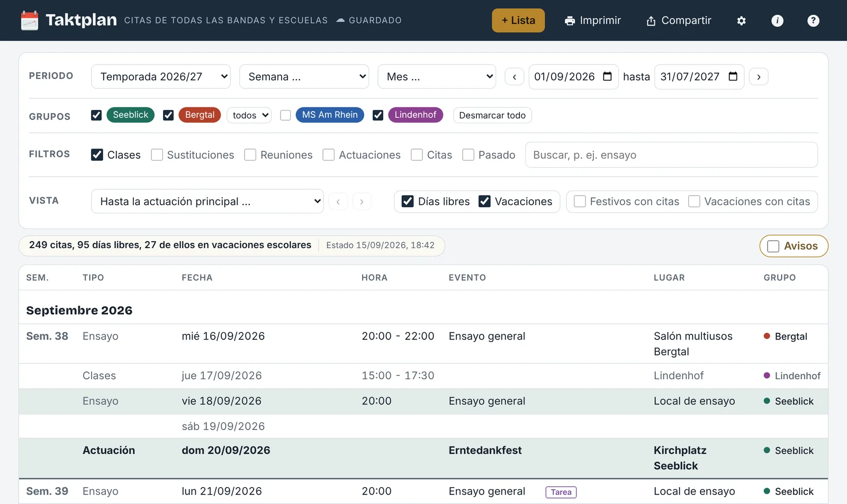Enable the Actuaciones filter
The height and width of the screenshot is (504, 847).
[x=328, y=155]
